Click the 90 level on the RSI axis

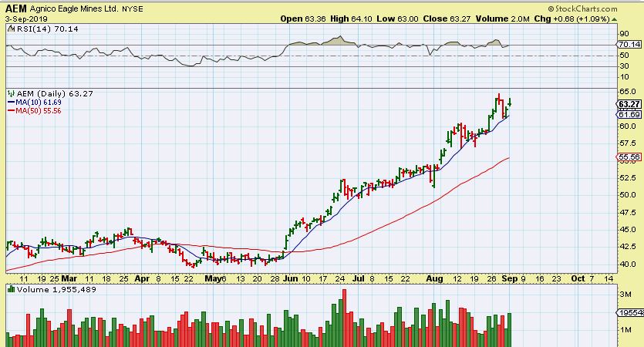pyautogui.click(x=624, y=34)
